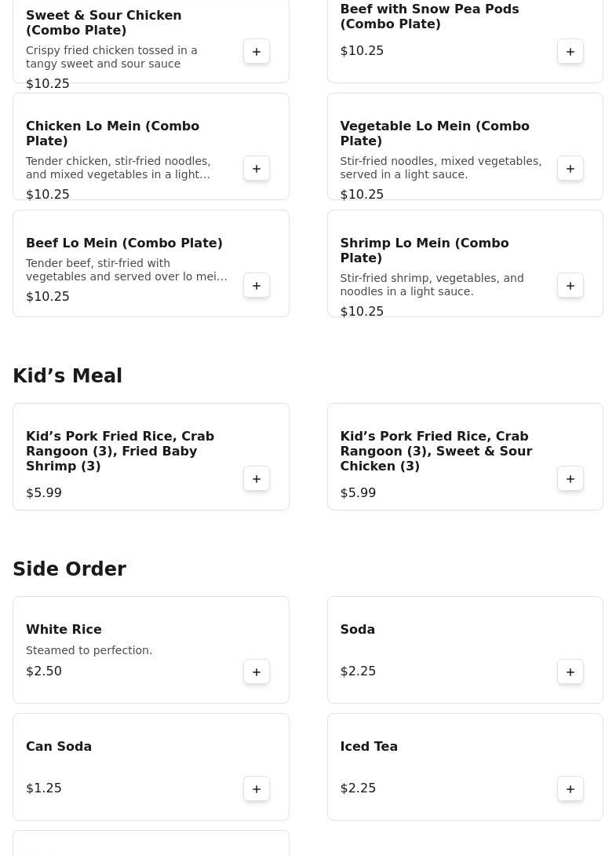Image resolution: width=616 pixels, height=856 pixels.
Task: Open the White Rice item title
Action: tap(64, 630)
